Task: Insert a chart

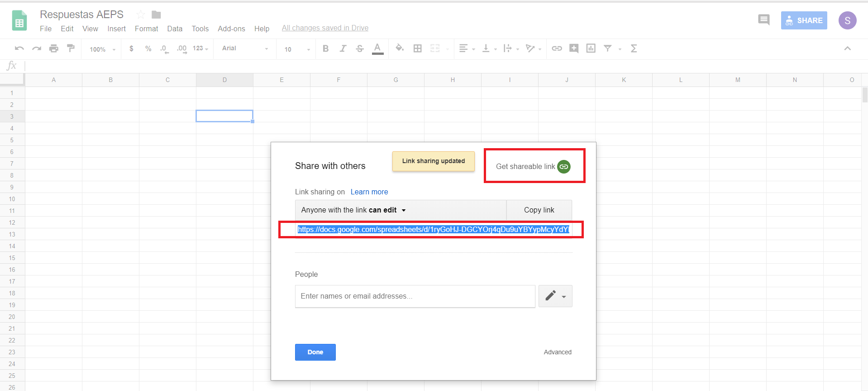Action: [x=591, y=48]
